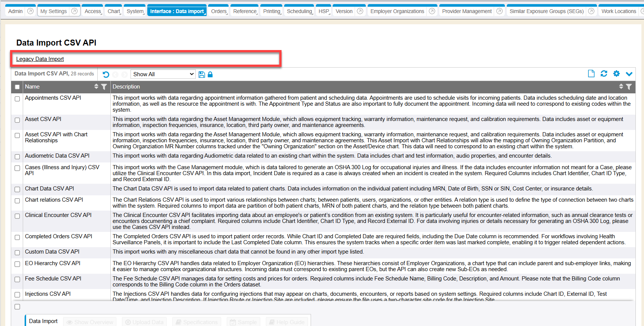Expand the blue chevron at grid's right
Screen dimensions: 644x326
click(x=629, y=74)
